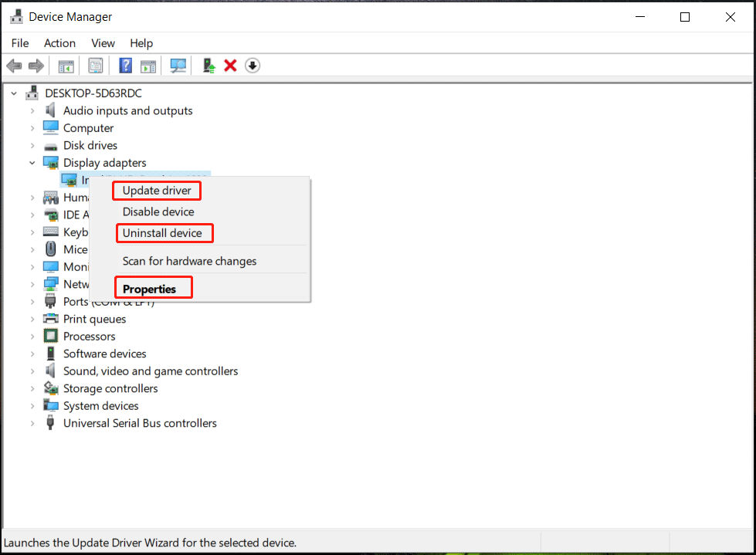Collapse the DESKTOP-5D63RDC root node
The height and width of the screenshot is (555, 756).
(x=14, y=93)
